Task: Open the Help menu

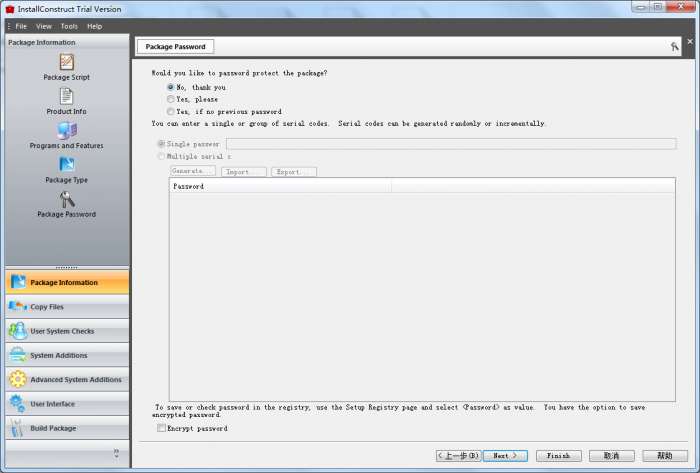Action: click(x=95, y=26)
